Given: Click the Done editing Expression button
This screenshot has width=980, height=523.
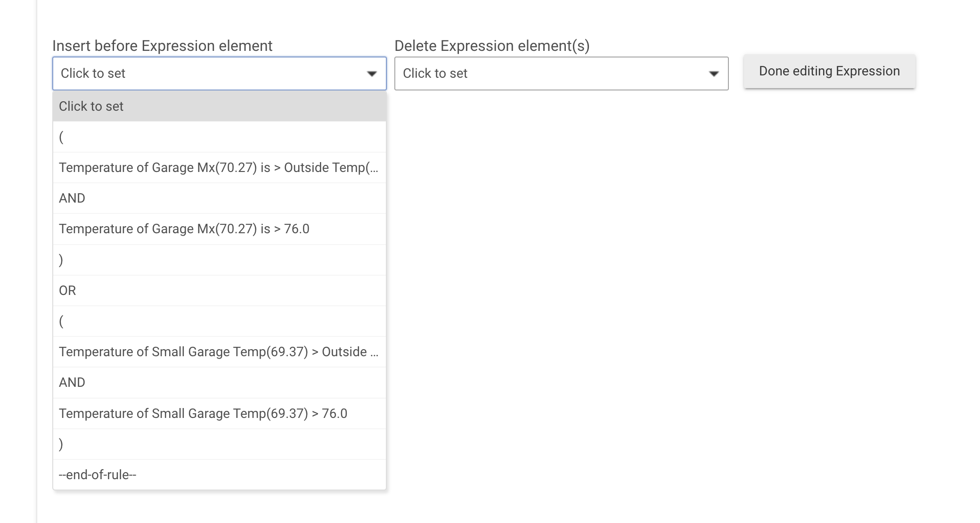Looking at the screenshot, I should tap(829, 71).
